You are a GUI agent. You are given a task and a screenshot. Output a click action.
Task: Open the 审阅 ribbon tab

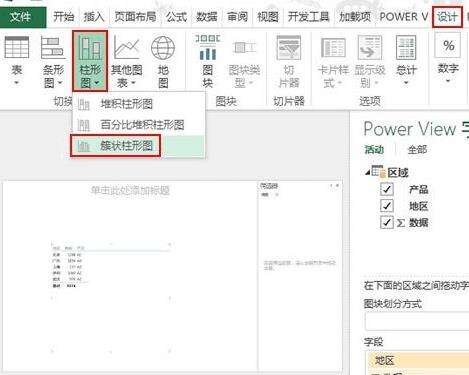[237, 17]
